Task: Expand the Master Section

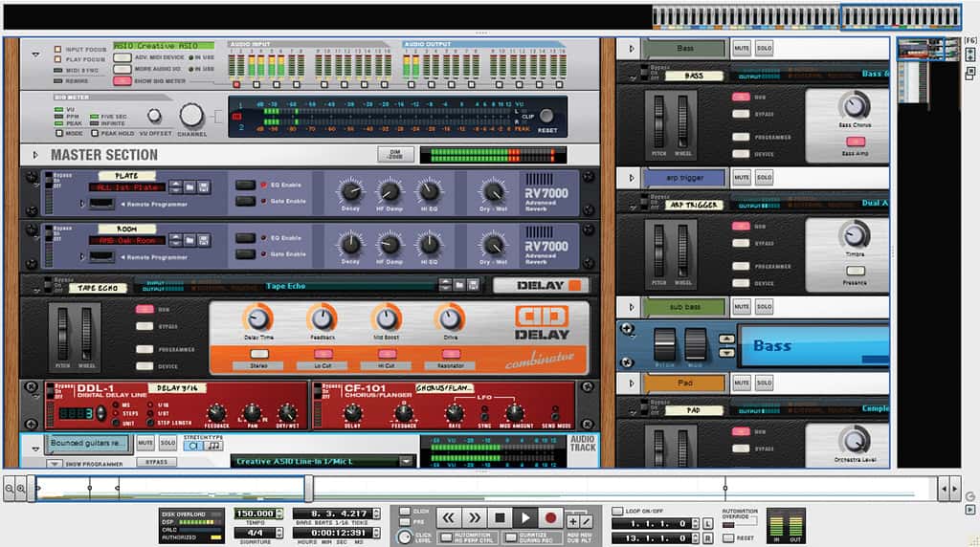Action: pos(35,155)
